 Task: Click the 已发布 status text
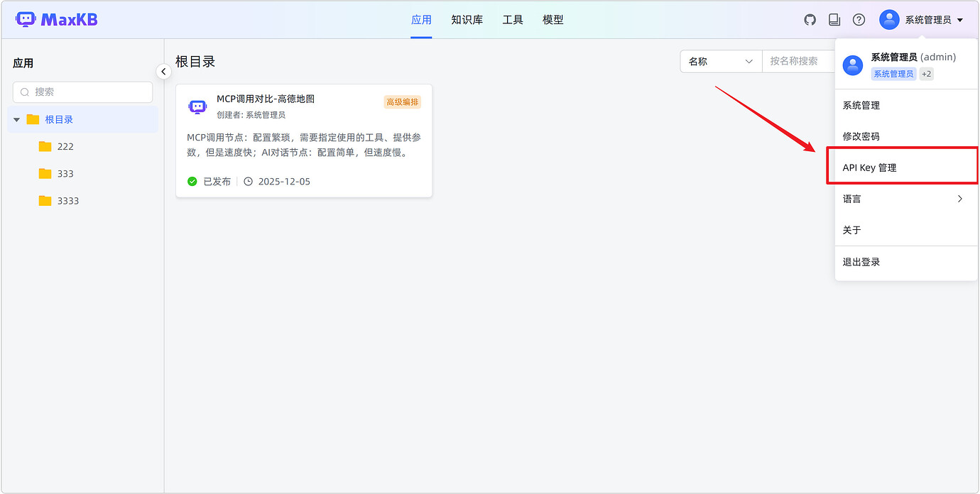[217, 181]
